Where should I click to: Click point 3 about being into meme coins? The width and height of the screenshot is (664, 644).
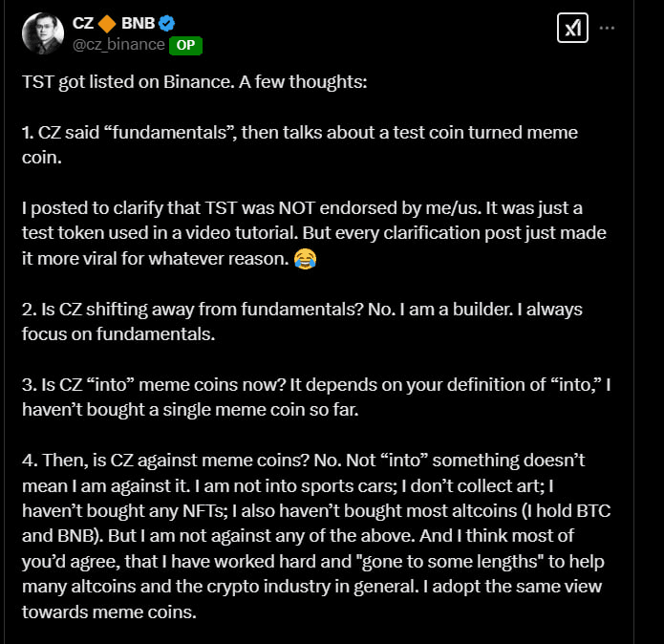click(316, 397)
